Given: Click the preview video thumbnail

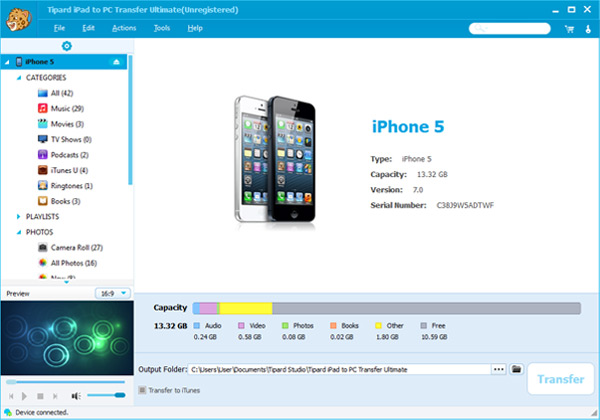Looking at the screenshot, I should pyautogui.click(x=67, y=338).
